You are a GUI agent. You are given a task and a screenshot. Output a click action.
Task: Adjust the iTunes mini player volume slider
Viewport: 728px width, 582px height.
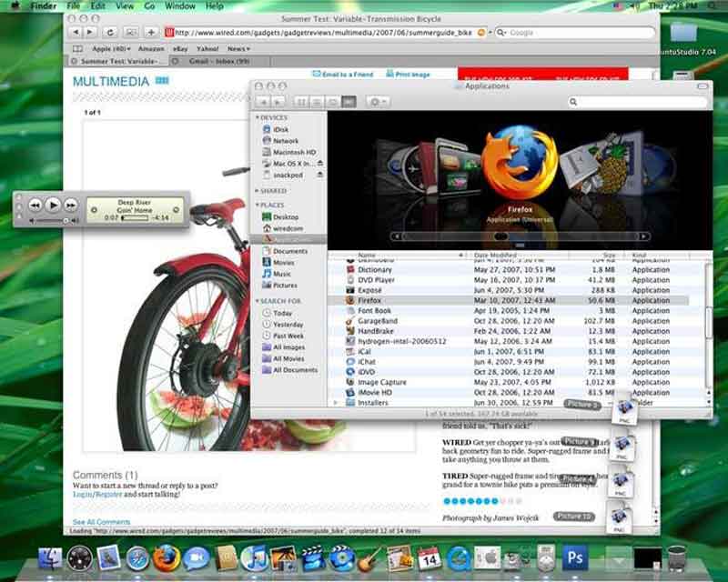tap(54, 220)
